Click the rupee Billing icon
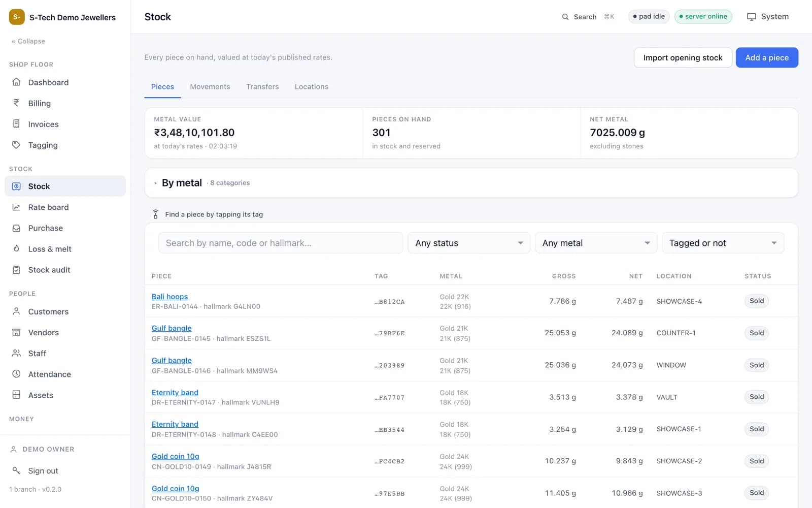The width and height of the screenshot is (812, 508). 16,103
